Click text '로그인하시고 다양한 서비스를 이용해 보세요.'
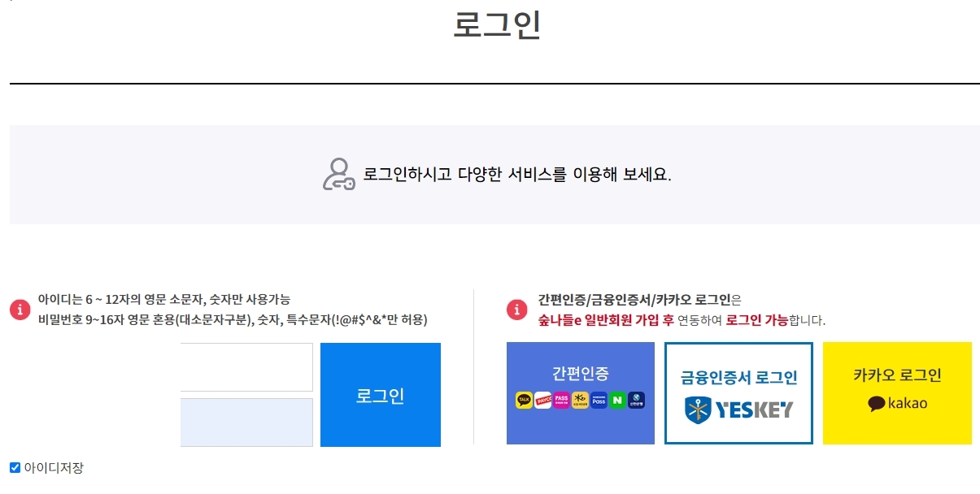Screen dimensions: 980x494 517,175
